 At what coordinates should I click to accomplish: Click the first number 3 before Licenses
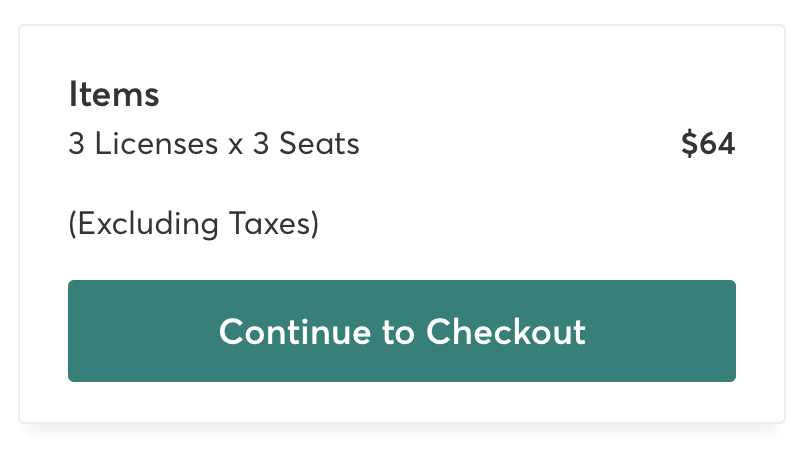click(x=76, y=143)
